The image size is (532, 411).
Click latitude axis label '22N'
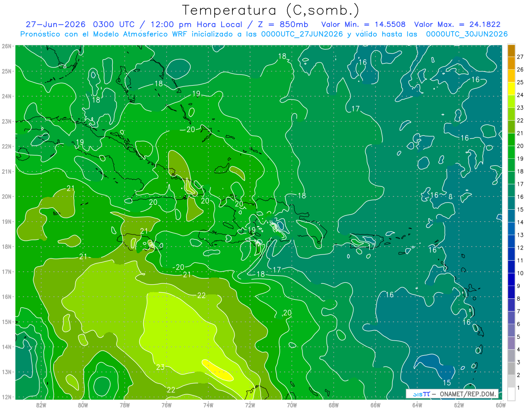6,146
